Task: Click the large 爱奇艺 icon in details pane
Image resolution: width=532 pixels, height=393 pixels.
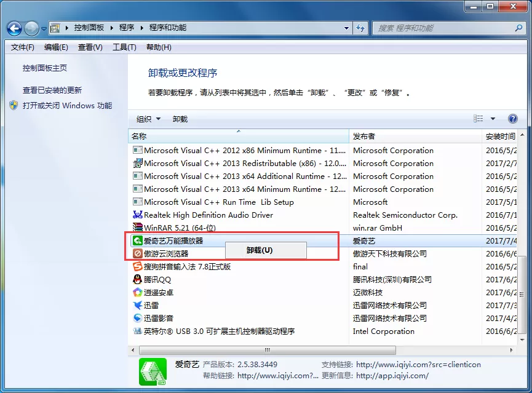Action: 153,371
